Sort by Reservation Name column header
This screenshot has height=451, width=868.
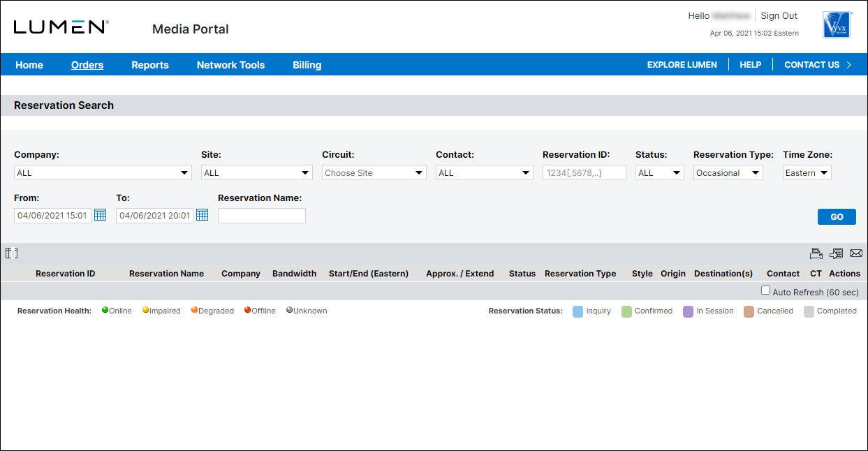pos(166,274)
